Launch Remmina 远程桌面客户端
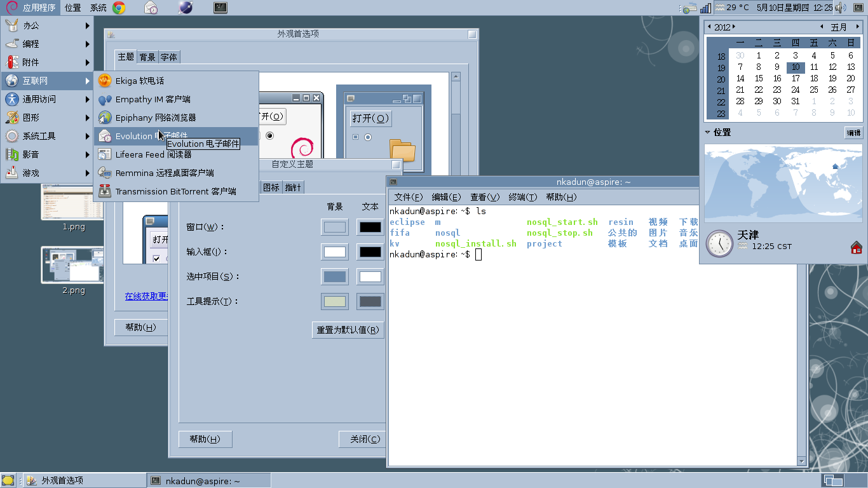 point(176,173)
